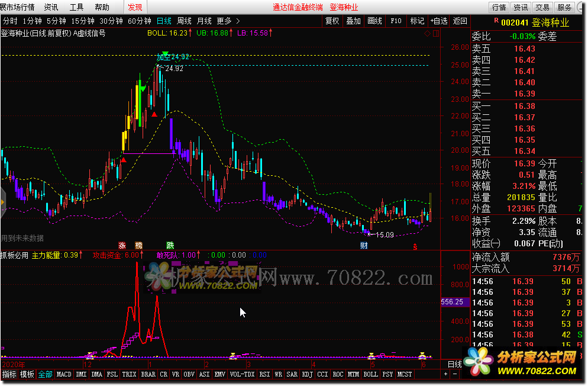
Task: Click the 涨 event marker icon
Action: click(122, 245)
